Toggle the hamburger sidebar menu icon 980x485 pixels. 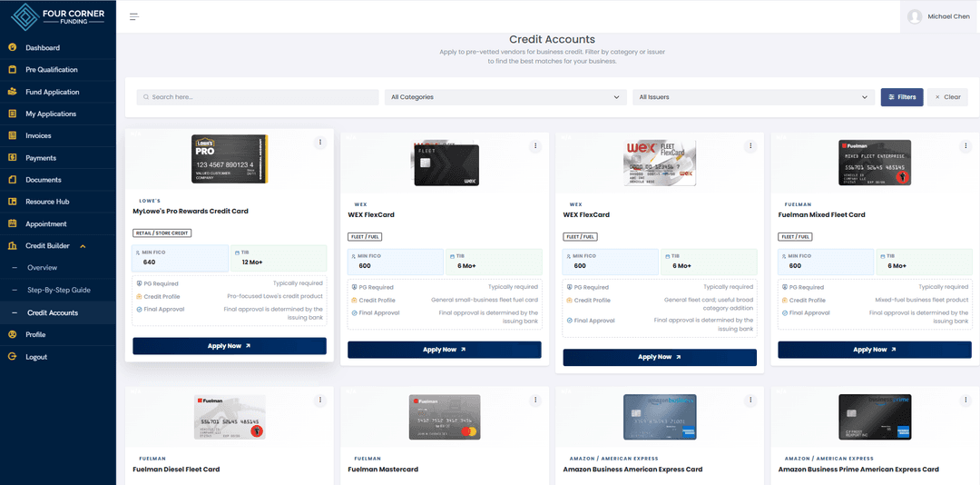(133, 17)
